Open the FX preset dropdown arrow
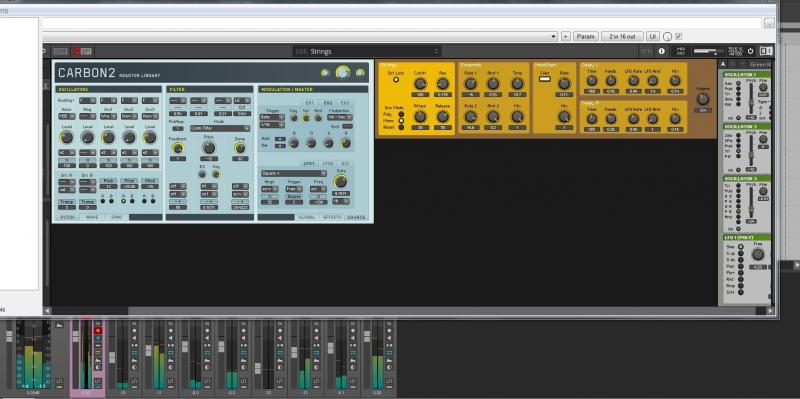Viewport: 800px width, 399px height. coord(554,37)
